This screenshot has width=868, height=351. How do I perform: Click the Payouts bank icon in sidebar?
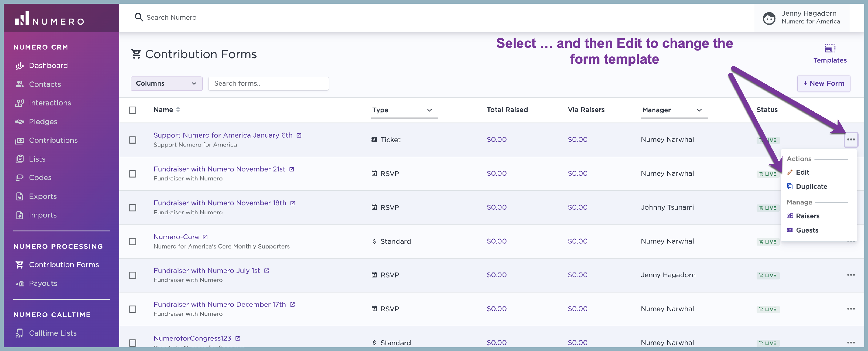[x=20, y=284]
